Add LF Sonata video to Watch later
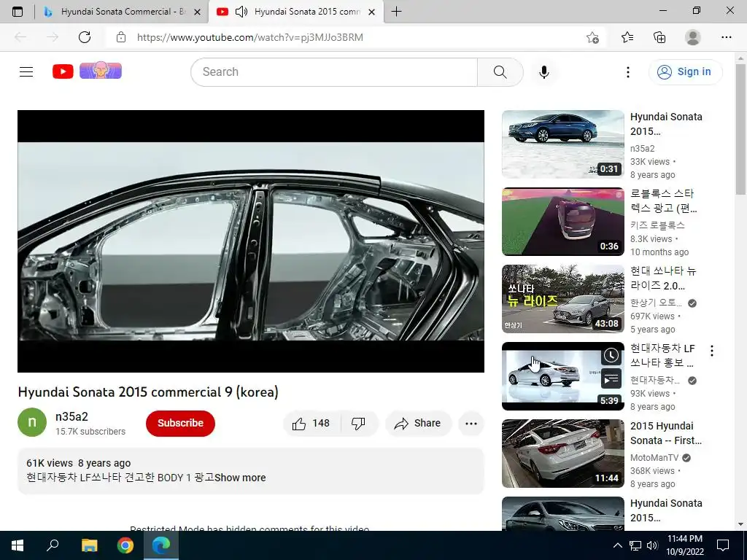 [x=611, y=355]
